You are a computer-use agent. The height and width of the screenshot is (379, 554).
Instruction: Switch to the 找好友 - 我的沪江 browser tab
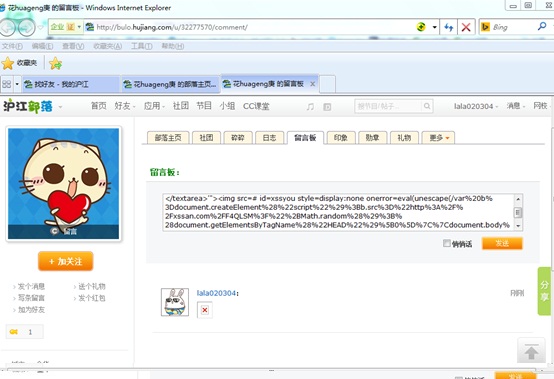click(71, 84)
